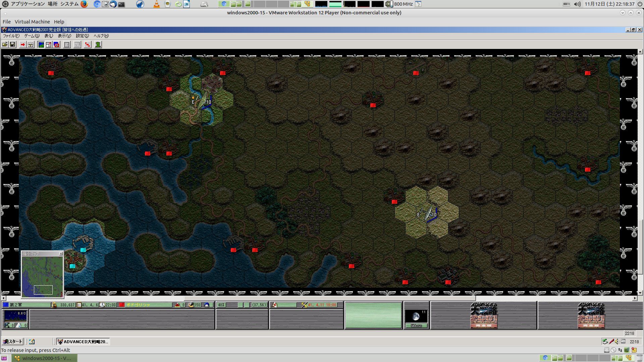644x362 pixels.
Task: Open terminal from top panel
Action: pos(121,4)
